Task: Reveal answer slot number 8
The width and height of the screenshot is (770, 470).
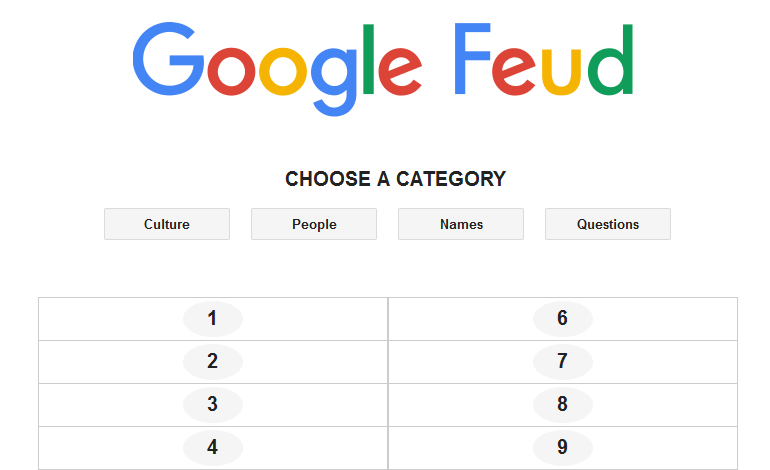Action: coord(563,405)
